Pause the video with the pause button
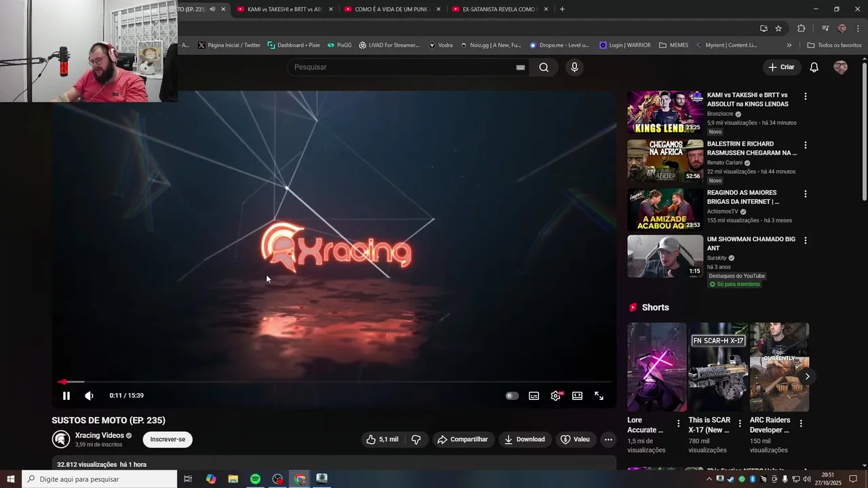868x488 pixels. tap(66, 396)
